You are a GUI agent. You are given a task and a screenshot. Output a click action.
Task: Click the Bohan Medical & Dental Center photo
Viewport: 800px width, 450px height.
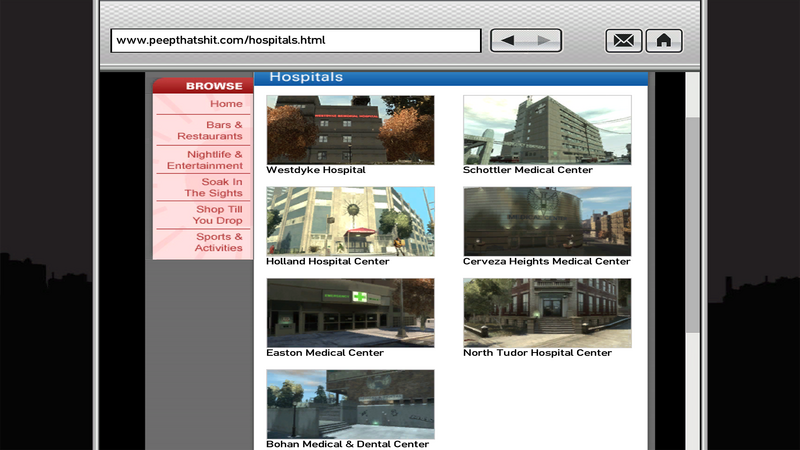[351, 404]
